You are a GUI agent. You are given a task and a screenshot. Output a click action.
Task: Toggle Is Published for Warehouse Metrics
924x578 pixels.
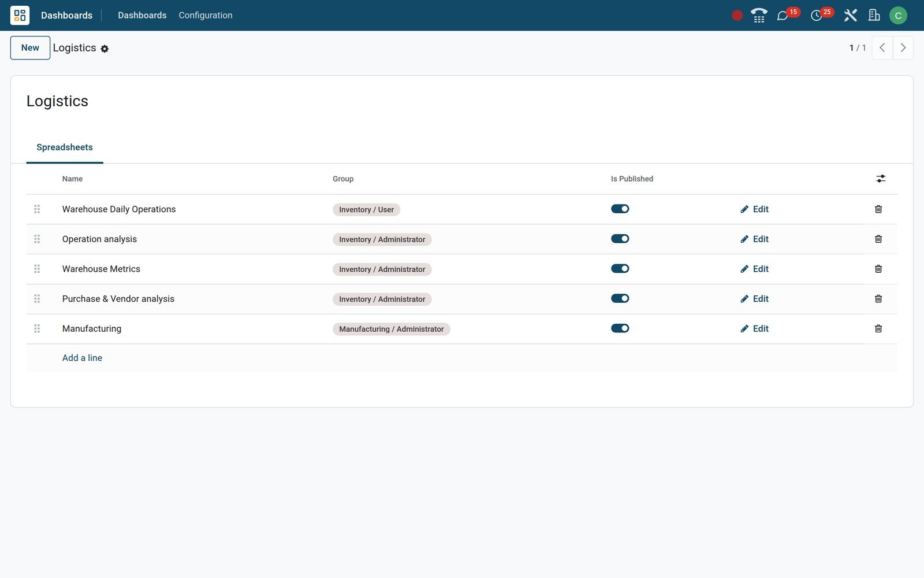tap(620, 268)
